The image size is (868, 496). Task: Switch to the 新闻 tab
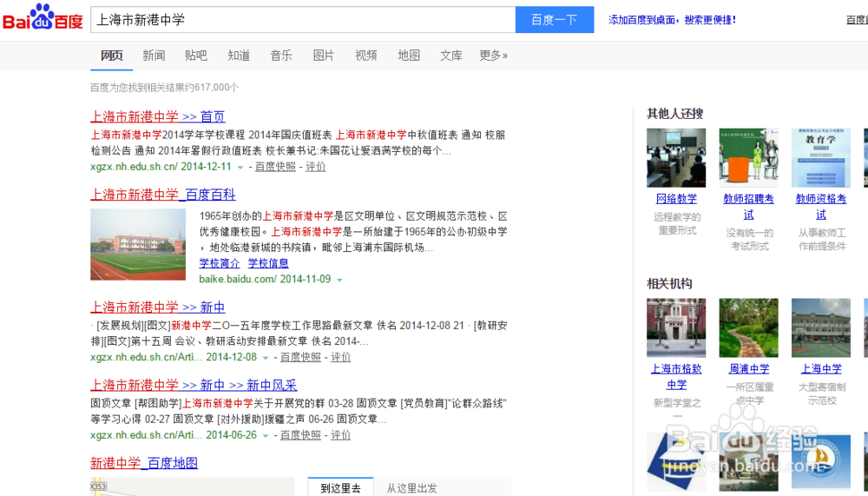click(154, 56)
